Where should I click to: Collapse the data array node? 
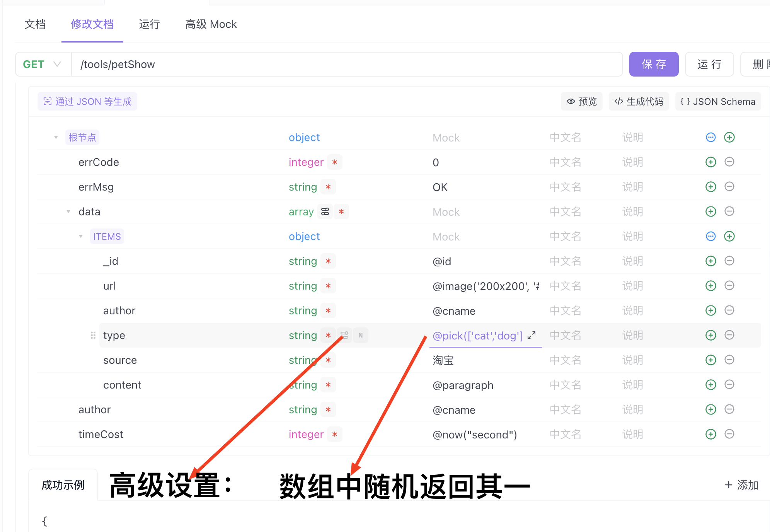[x=68, y=211]
